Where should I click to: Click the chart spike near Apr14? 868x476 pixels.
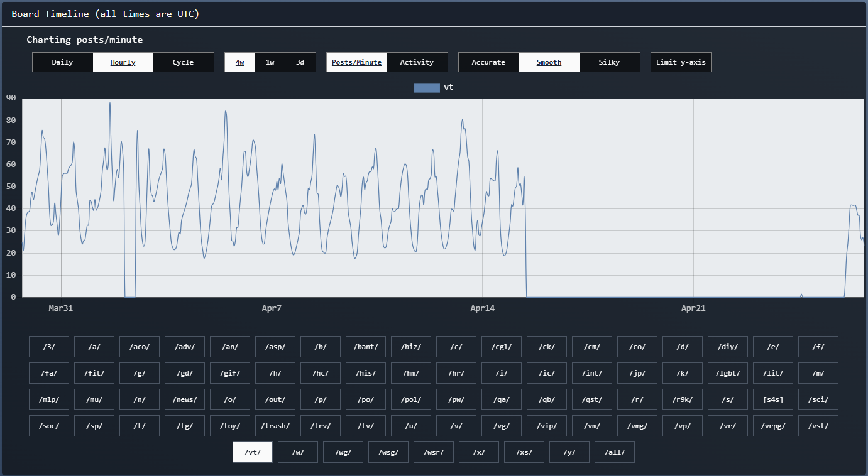[463, 121]
